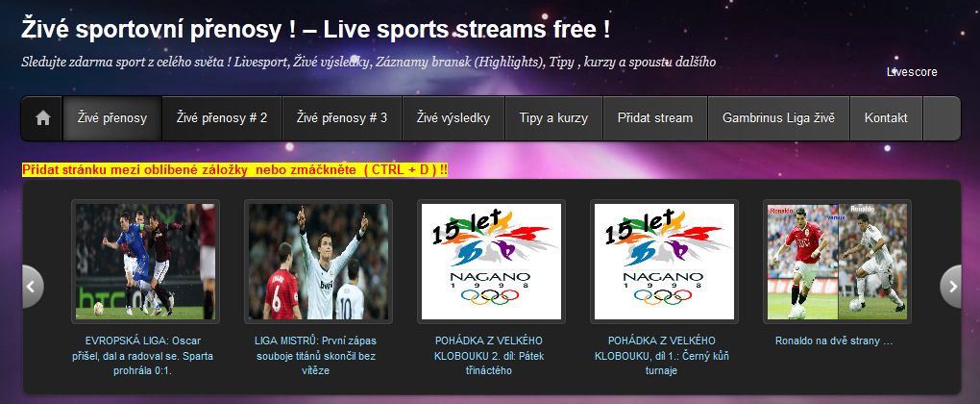Select Živé přenosy # 3 menu item
This screenshot has height=404, width=980.
(x=342, y=118)
